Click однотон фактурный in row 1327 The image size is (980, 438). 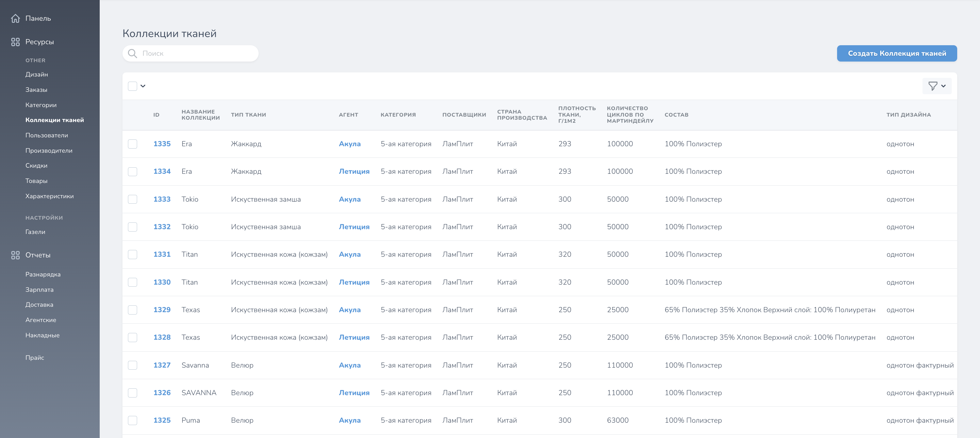(920, 365)
